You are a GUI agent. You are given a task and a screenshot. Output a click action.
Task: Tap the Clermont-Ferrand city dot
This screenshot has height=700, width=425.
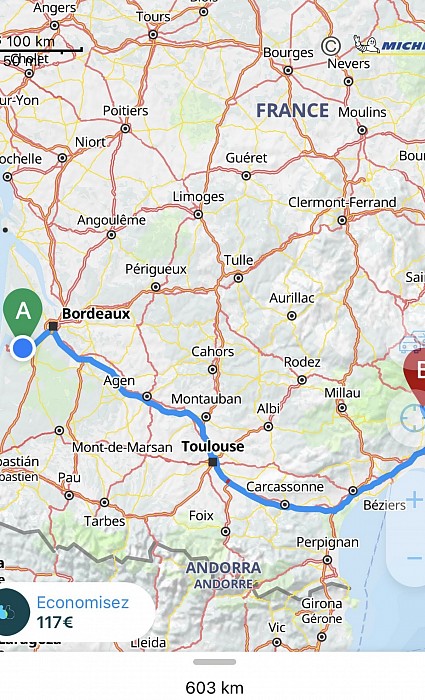(342, 220)
